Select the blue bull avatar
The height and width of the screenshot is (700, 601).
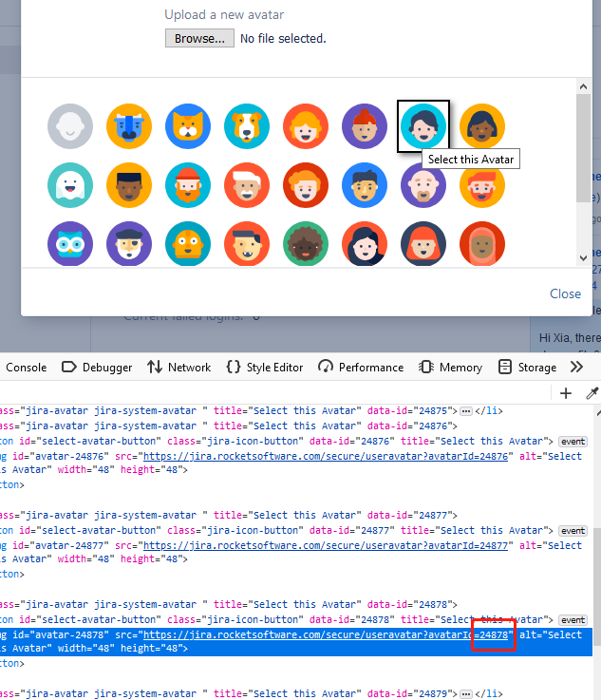[129, 126]
